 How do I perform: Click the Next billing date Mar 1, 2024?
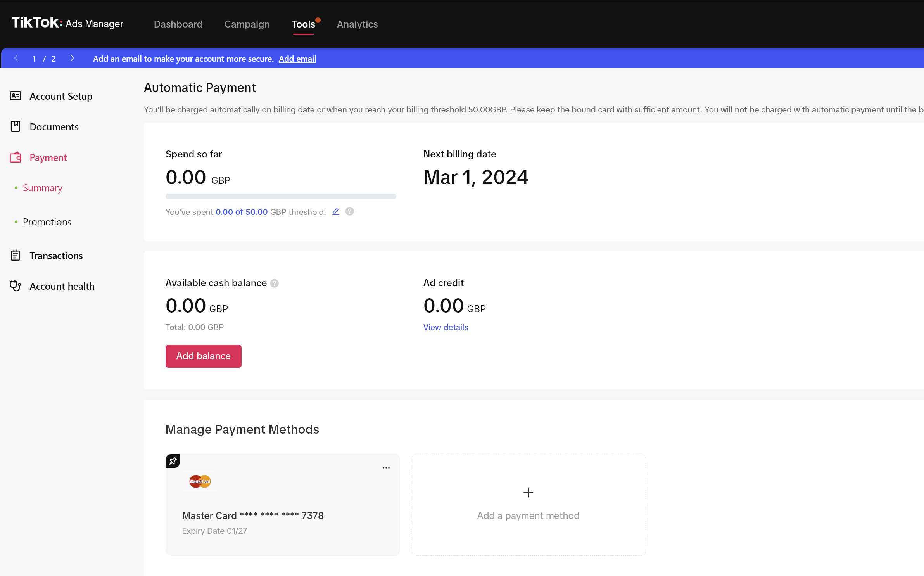point(476,177)
